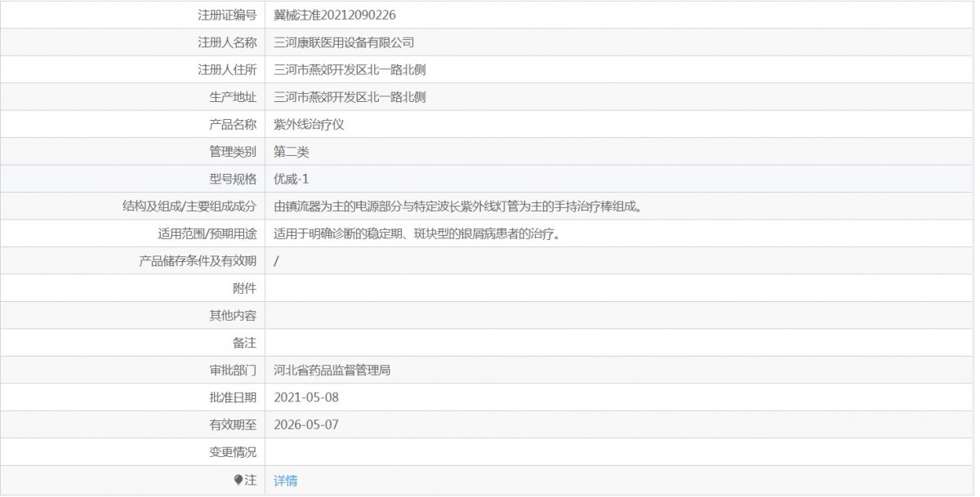
Task: Click the 产品储存条件及有效期 label
Action: click(x=198, y=261)
